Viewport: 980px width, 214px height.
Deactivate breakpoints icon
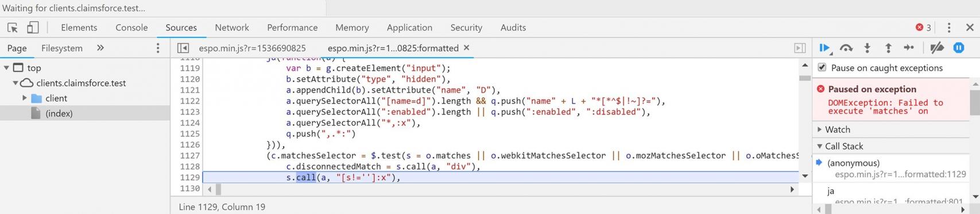[937, 48]
